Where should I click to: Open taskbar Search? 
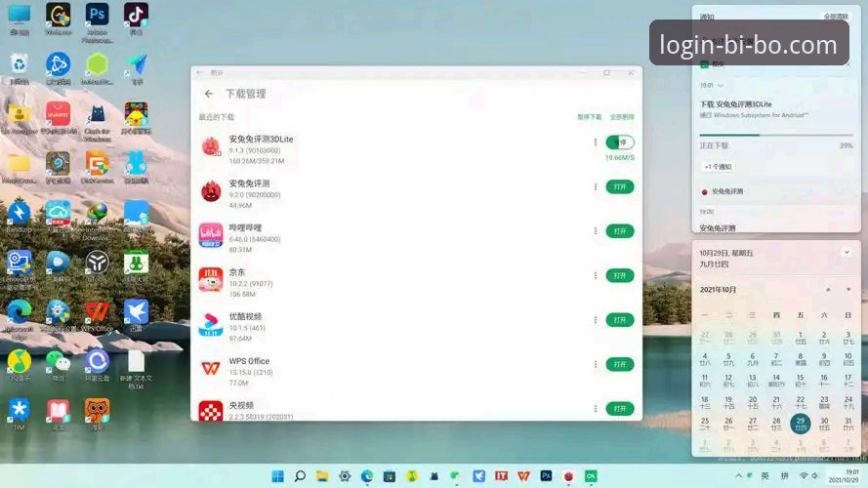tap(300, 476)
